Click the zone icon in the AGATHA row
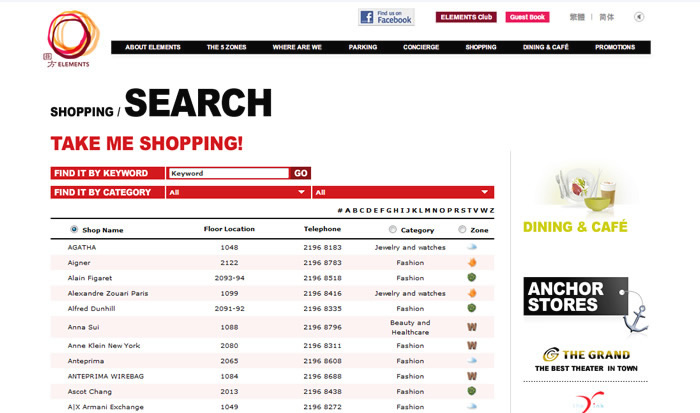The height and width of the screenshot is (413, 700). click(471, 246)
